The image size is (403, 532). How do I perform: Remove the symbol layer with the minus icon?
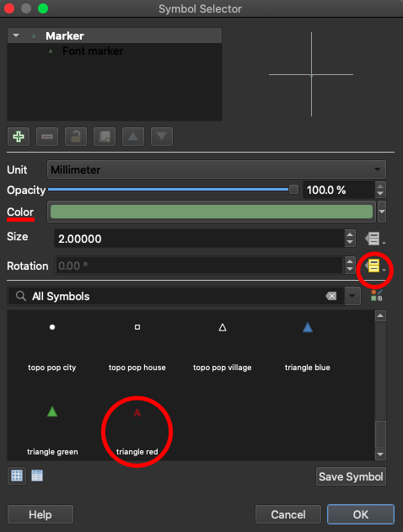pos(47,137)
